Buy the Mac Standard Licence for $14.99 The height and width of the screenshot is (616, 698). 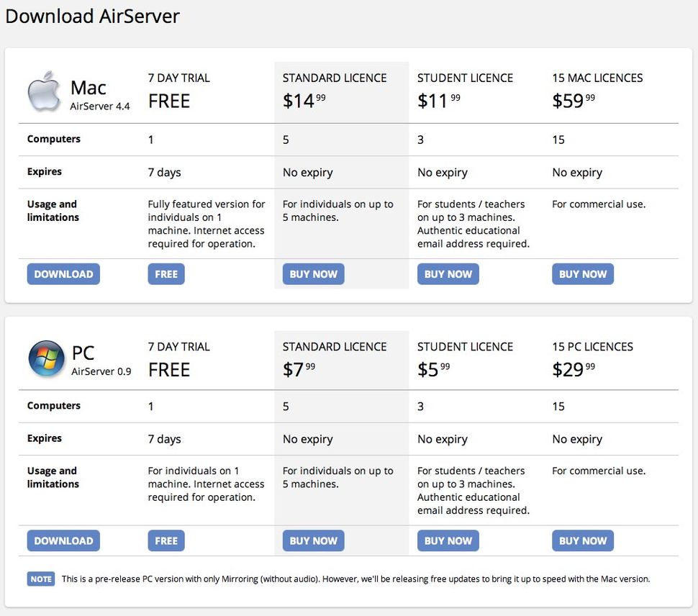click(313, 273)
